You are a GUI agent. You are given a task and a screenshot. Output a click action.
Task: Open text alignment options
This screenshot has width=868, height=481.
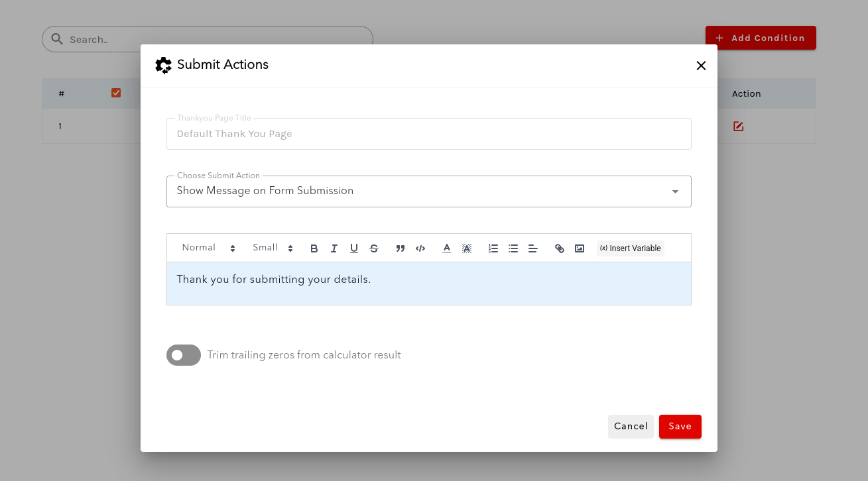point(533,248)
